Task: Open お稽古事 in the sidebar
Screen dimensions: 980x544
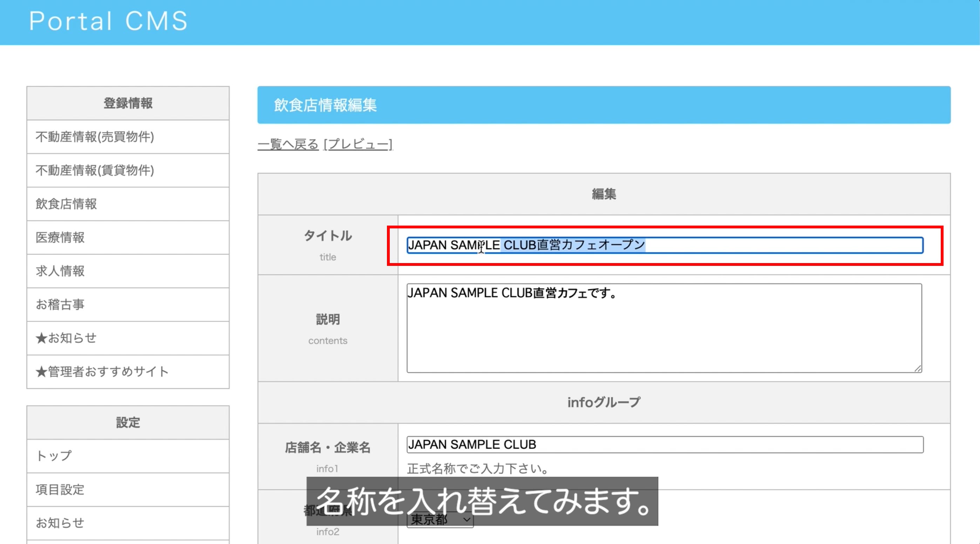Action: [128, 304]
